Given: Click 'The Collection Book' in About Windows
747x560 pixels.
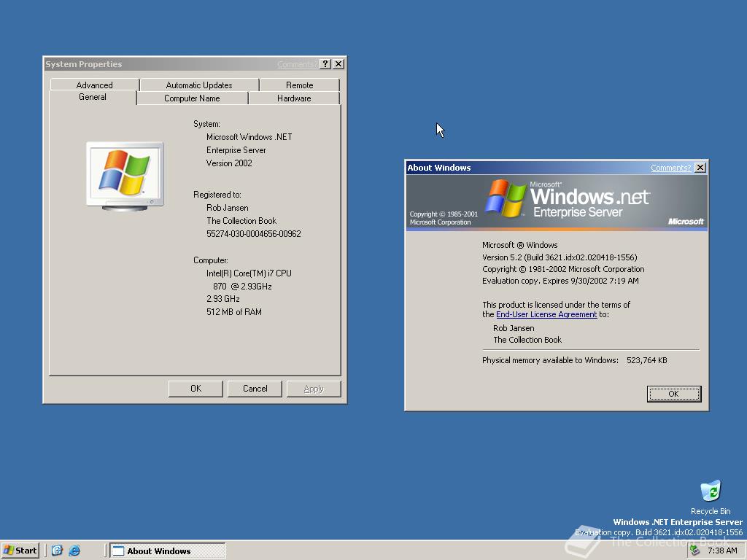Looking at the screenshot, I should tap(527, 340).
